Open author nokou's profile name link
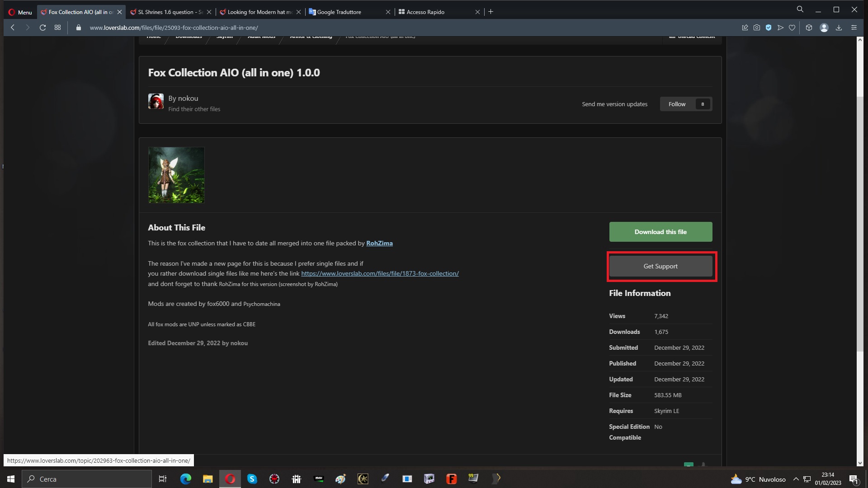The width and height of the screenshot is (868, 488). [188, 99]
